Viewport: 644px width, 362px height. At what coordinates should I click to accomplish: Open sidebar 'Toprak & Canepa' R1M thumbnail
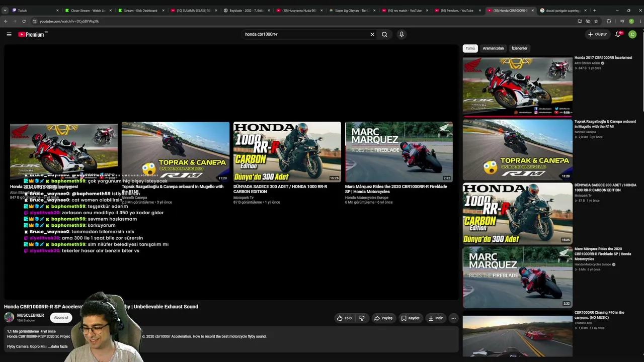(518, 149)
